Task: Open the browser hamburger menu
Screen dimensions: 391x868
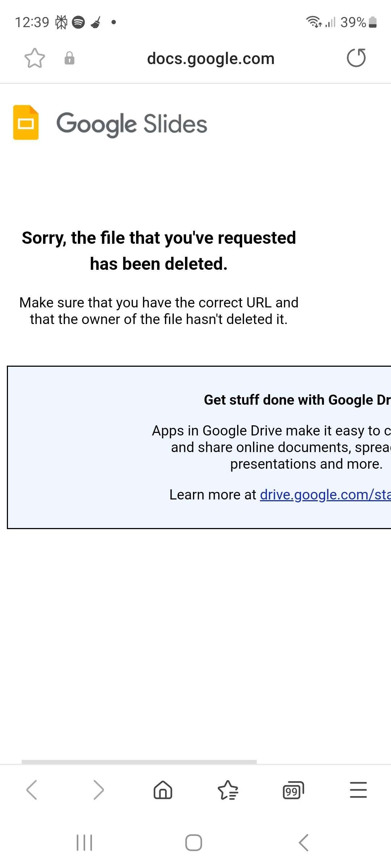Action: (x=358, y=790)
